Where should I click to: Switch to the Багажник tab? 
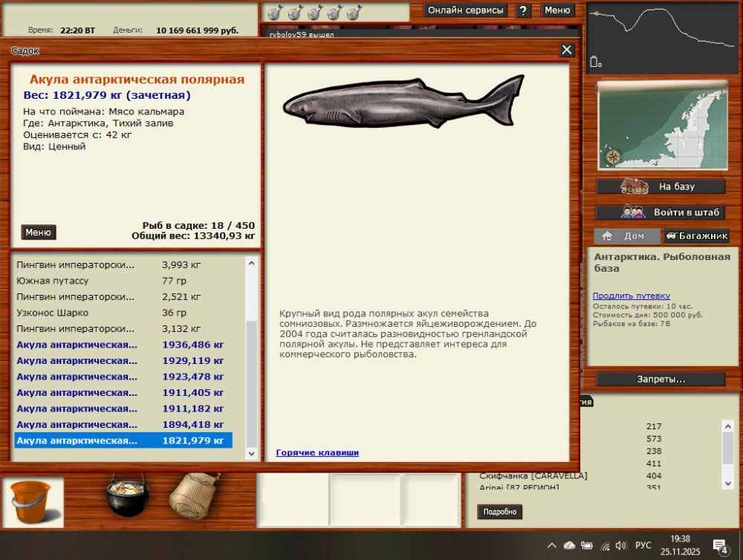pos(697,235)
